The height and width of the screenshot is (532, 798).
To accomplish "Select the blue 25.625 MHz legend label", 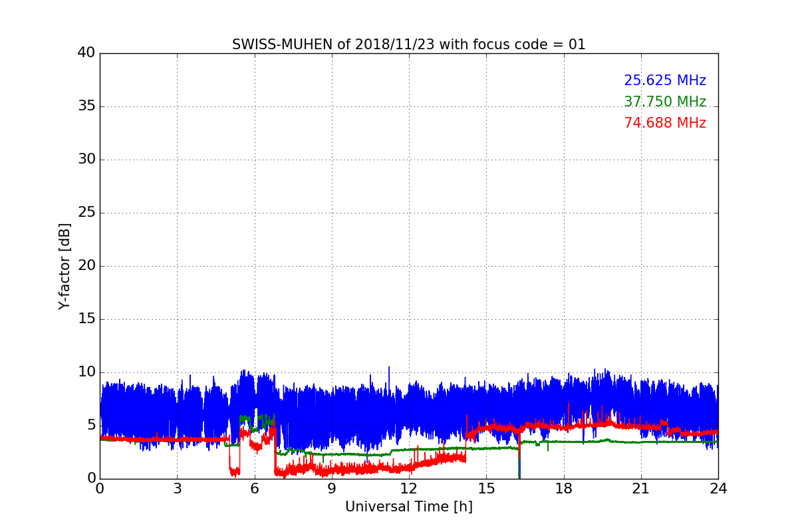I will pyautogui.click(x=665, y=80).
